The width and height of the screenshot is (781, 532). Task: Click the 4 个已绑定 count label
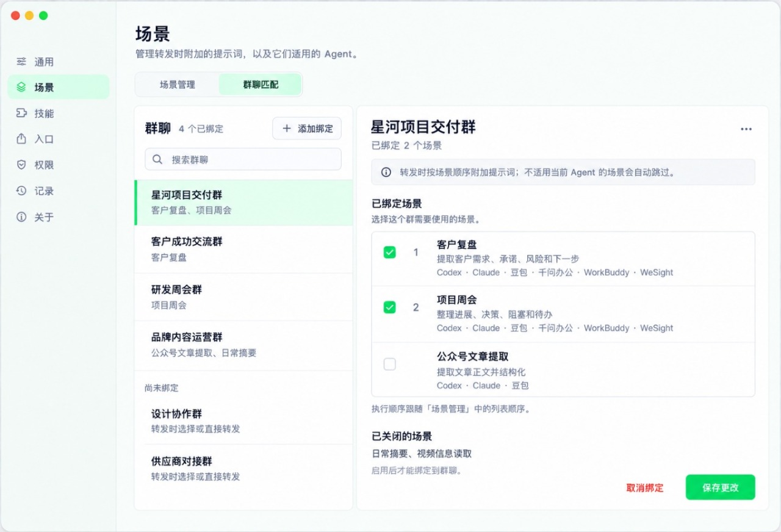[x=201, y=129]
